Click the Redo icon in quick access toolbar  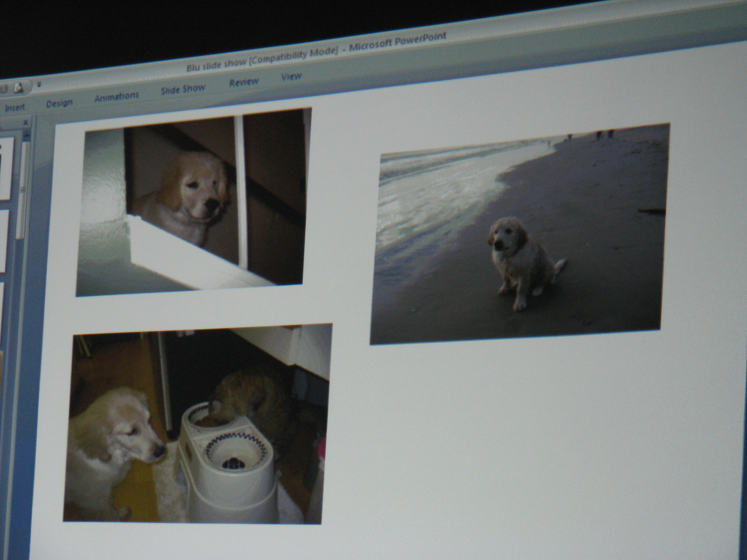4,89
